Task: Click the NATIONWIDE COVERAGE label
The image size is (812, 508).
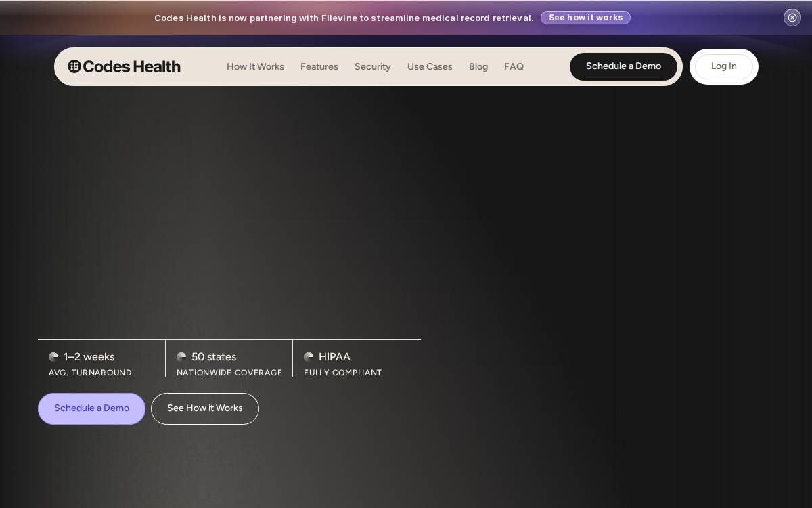Action: pyautogui.click(x=229, y=373)
